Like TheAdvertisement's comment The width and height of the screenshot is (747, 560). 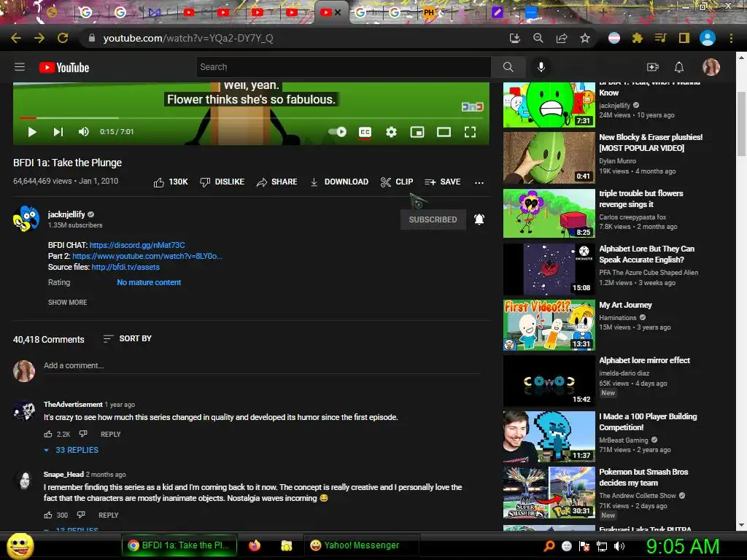pyautogui.click(x=48, y=434)
